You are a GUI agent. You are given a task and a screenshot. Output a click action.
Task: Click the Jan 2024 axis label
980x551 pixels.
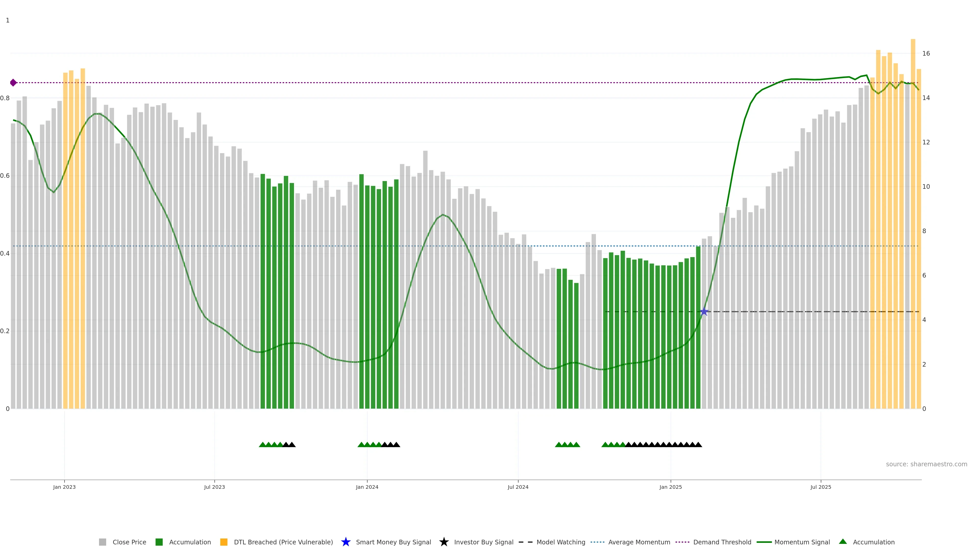(367, 487)
